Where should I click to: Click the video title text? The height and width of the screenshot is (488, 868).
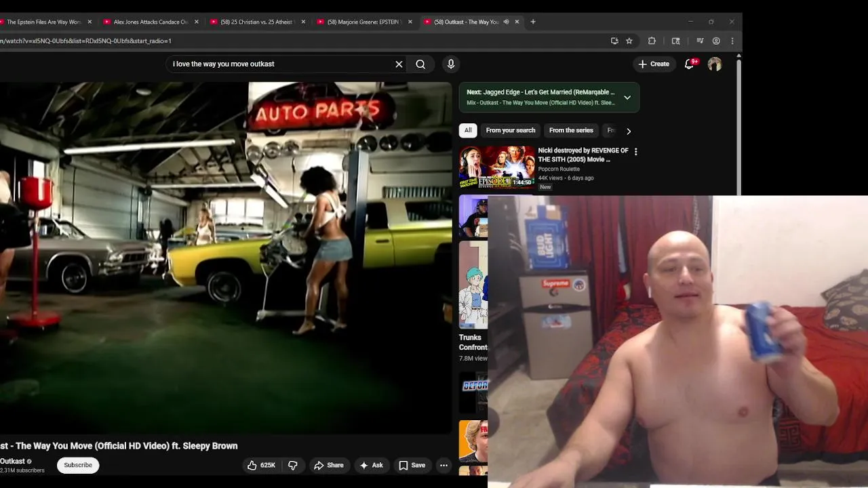(x=119, y=446)
